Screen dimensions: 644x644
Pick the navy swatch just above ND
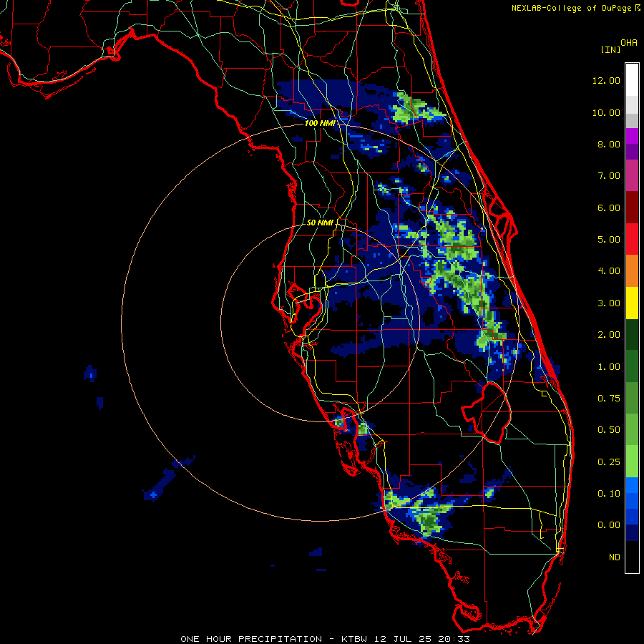(x=632, y=533)
